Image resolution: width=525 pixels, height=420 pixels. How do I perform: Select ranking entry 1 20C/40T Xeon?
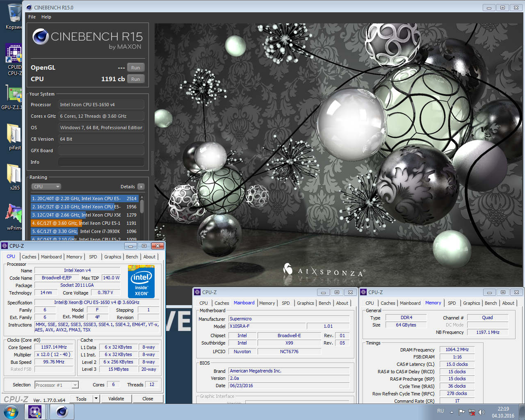(x=84, y=199)
